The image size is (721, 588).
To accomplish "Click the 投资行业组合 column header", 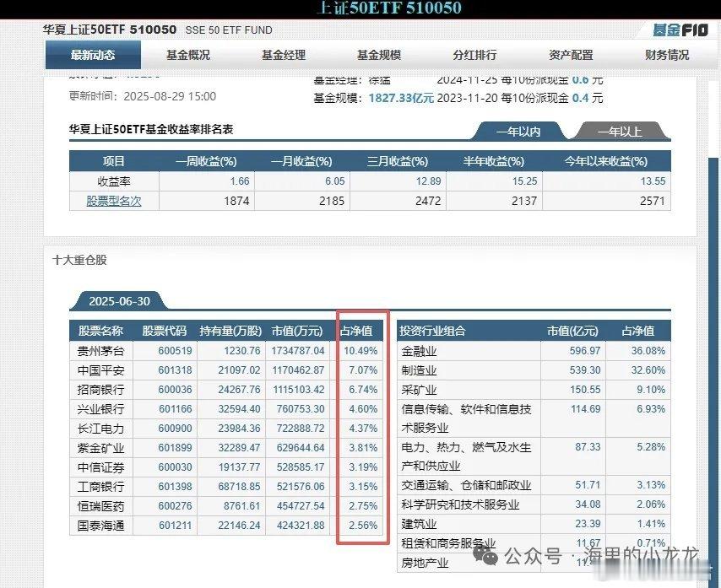I will pos(432,331).
